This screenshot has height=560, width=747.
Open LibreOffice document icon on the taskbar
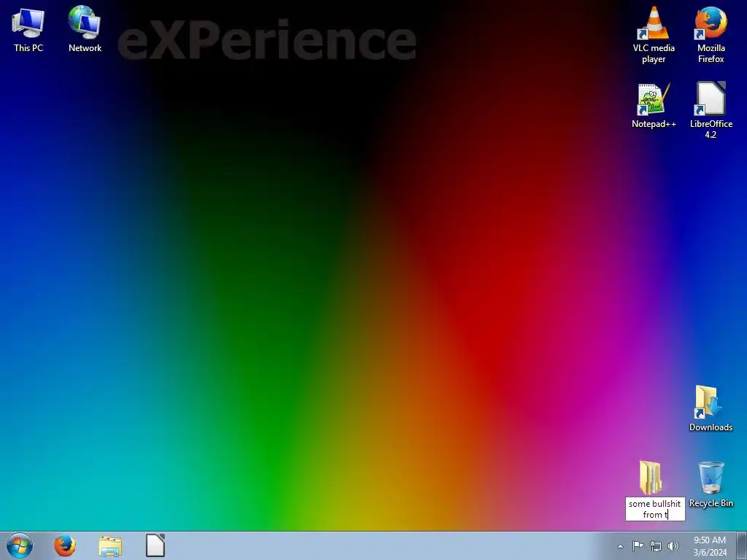click(x=155, y=545)
